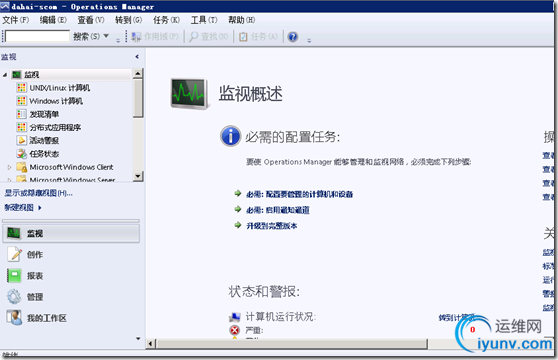This screenshot has height=360, width=558.
Task: Open the 新建视图 submenu arrow
Action: (x=40, y=207)
